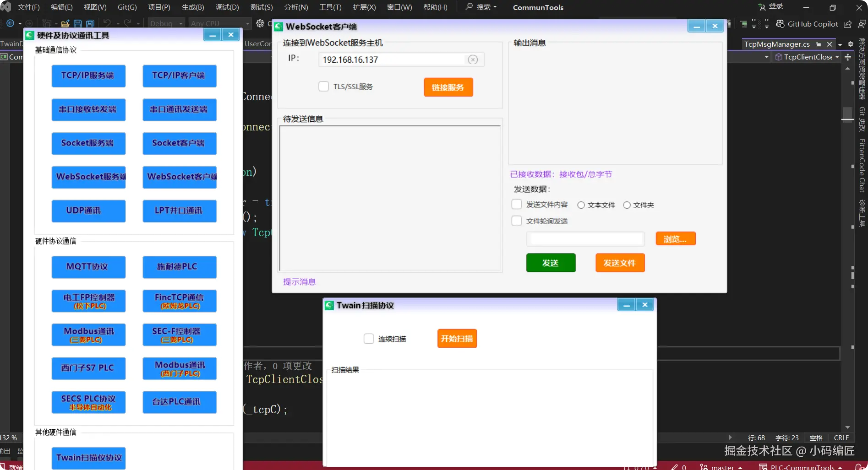868x470 pixels.
Task: Click the feedback person icon at top right
Action: click(862, 24)
